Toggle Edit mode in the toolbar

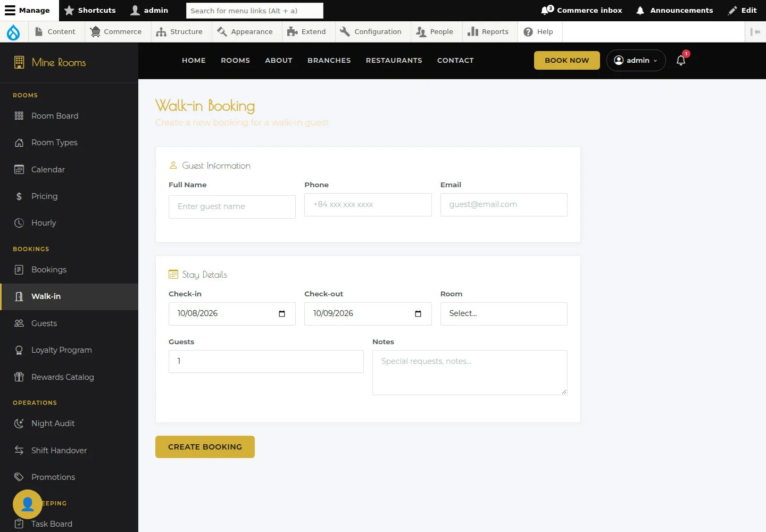[x=743, y=11]
